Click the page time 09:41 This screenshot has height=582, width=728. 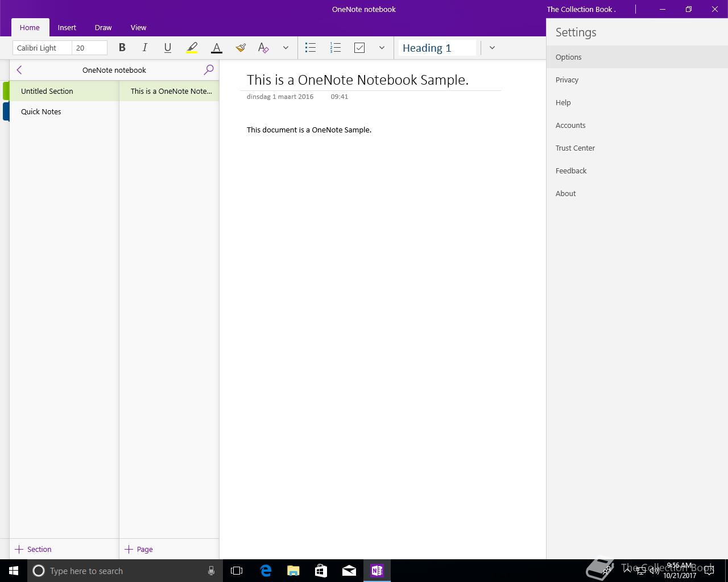339,97
